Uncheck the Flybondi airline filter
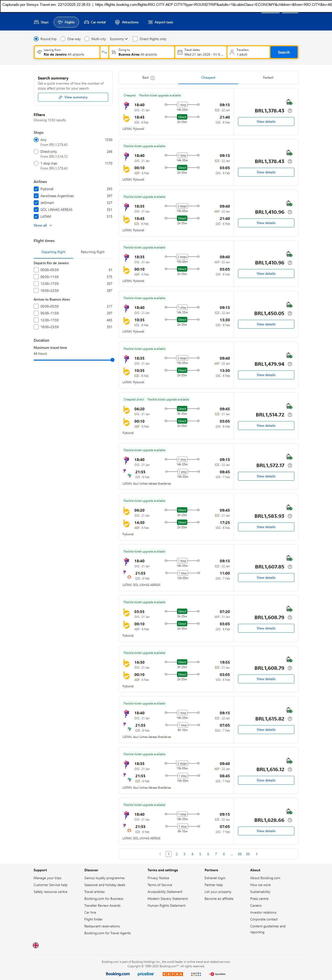The height and width of the screenshot is (980, 332). pyautogui.click(x=36, y=189)
